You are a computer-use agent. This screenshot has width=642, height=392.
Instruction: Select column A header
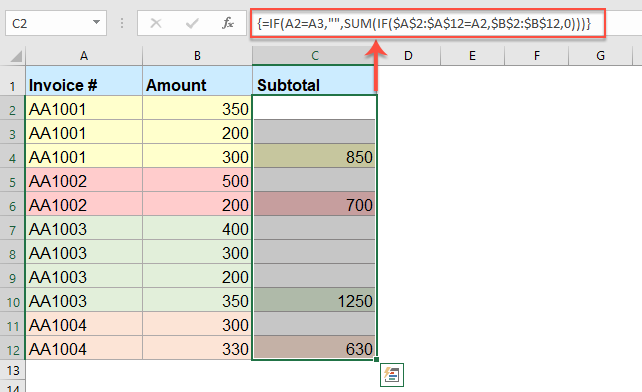pyautogui.click(x=84, y=56)
